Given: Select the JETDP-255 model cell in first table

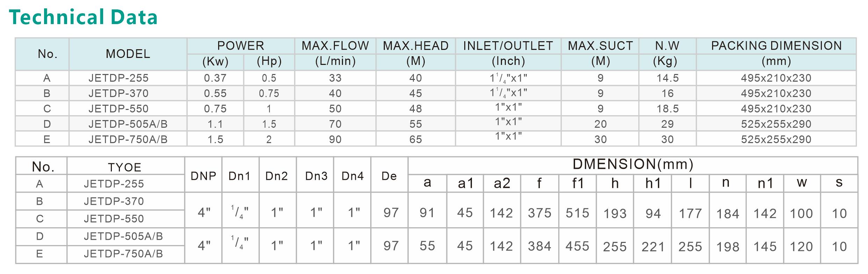Looking at the screenshot, I should point(119,78).
